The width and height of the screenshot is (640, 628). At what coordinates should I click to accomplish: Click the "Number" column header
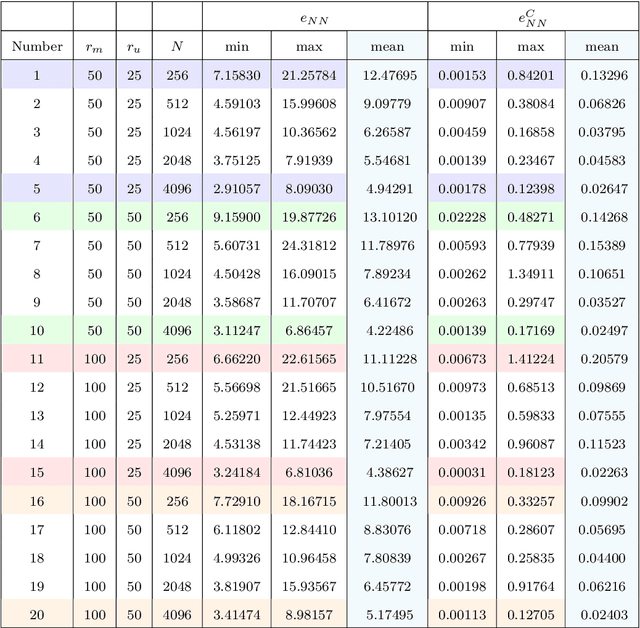tap(37, 46)
